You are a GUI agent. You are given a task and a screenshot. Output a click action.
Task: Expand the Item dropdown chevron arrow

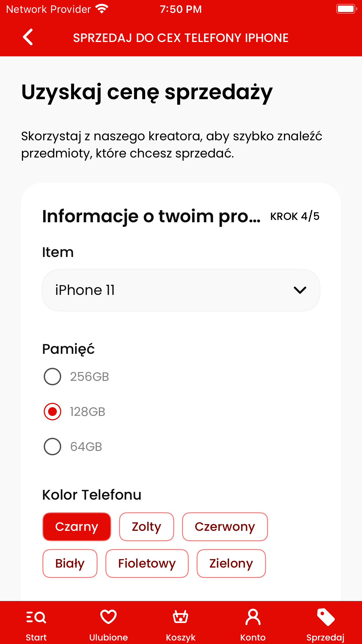(300, 290)
